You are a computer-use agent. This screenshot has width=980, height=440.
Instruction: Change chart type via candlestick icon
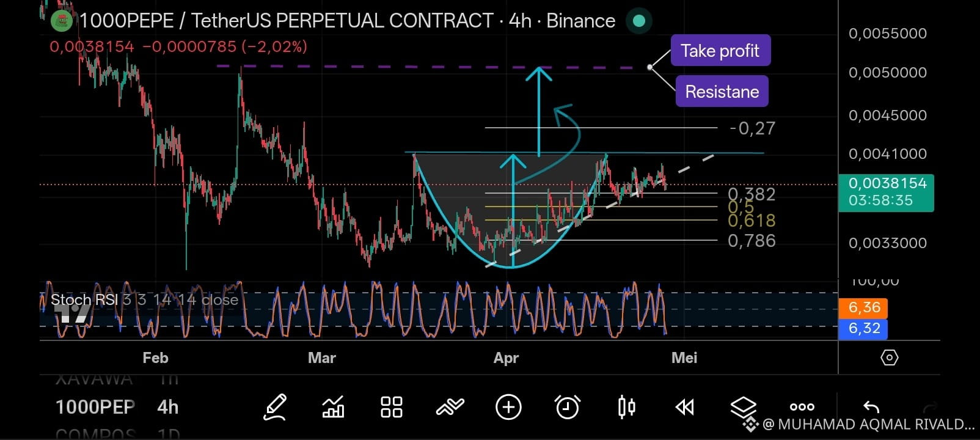[x=626, y=407]
